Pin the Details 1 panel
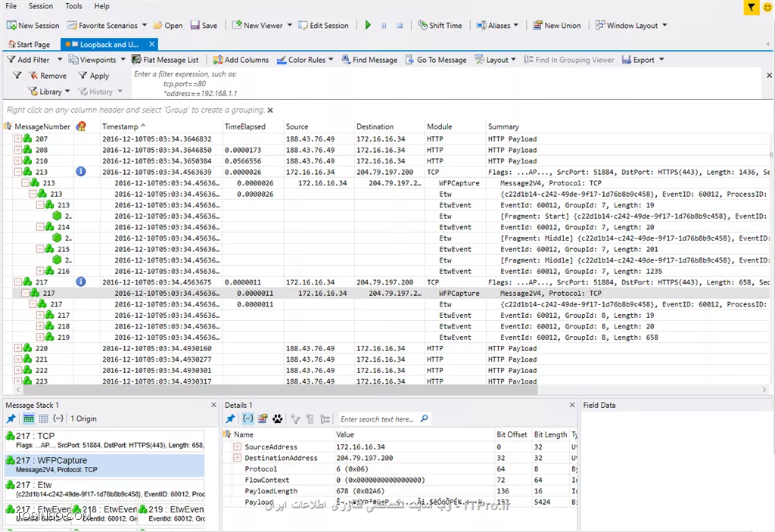Image resolution: width=775 pixels, height=532 pixels. 230,418
